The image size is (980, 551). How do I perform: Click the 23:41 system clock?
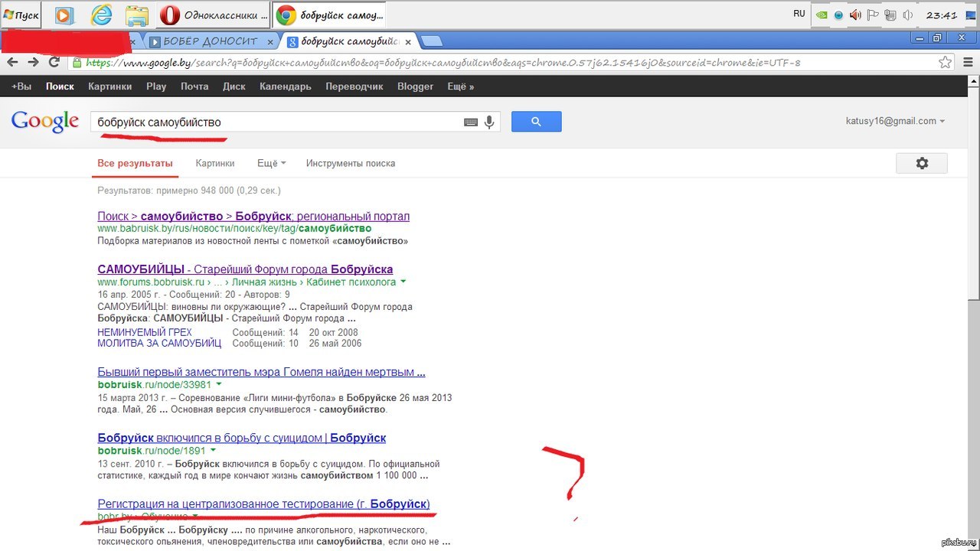click(x=941, y=15)
